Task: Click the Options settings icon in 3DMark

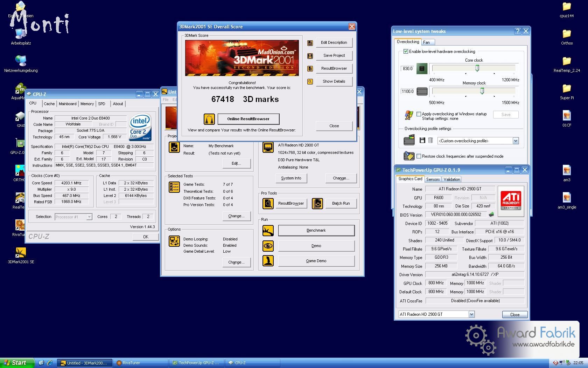Action: click(174, 241)
